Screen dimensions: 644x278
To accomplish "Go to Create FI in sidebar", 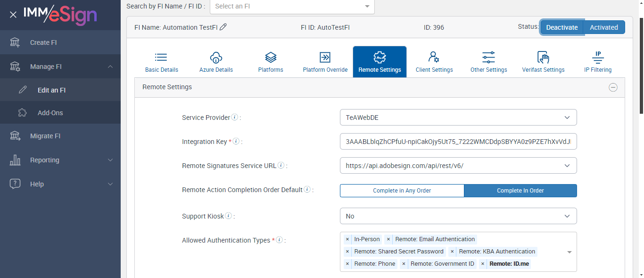I will [x=43, y=42].
